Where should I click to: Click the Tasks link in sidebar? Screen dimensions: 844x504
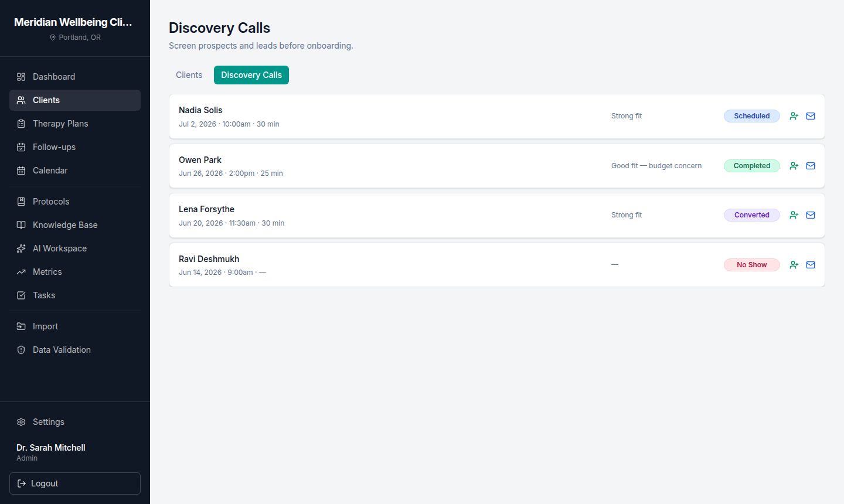75,295
